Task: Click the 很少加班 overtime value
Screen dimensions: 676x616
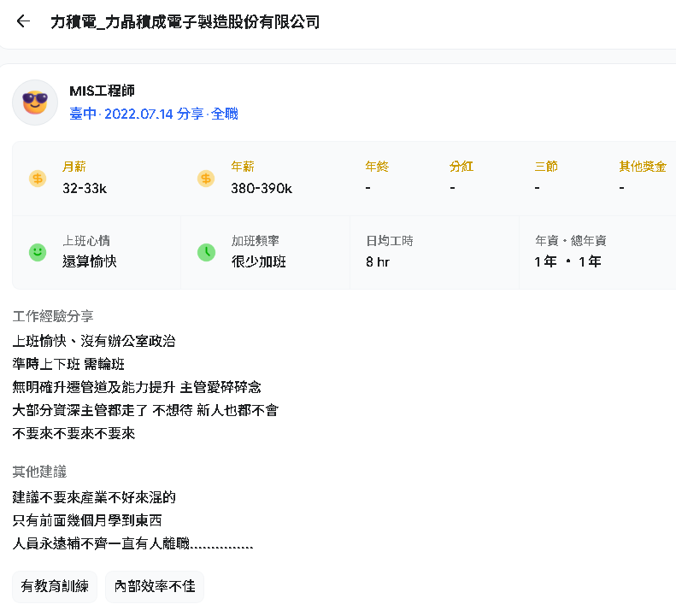Action: click(259, 261)
